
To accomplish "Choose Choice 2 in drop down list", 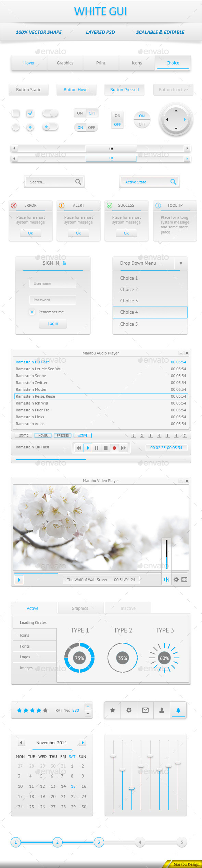I will click(x=150, y=289).
